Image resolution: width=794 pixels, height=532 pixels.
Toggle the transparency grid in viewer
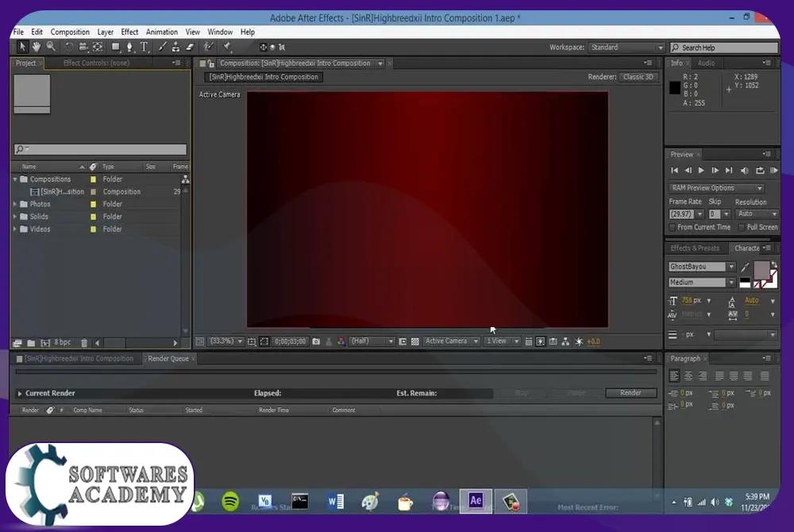click(415, 341)
